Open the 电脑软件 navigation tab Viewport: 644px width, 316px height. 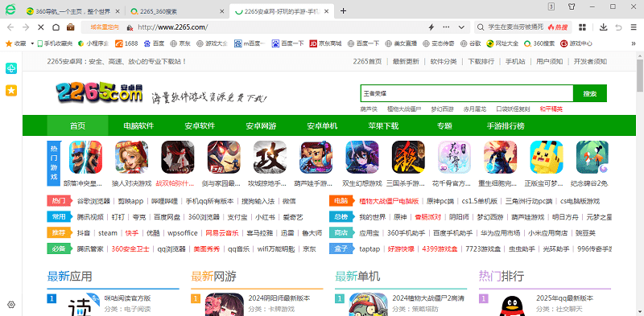tap(138, 126)
